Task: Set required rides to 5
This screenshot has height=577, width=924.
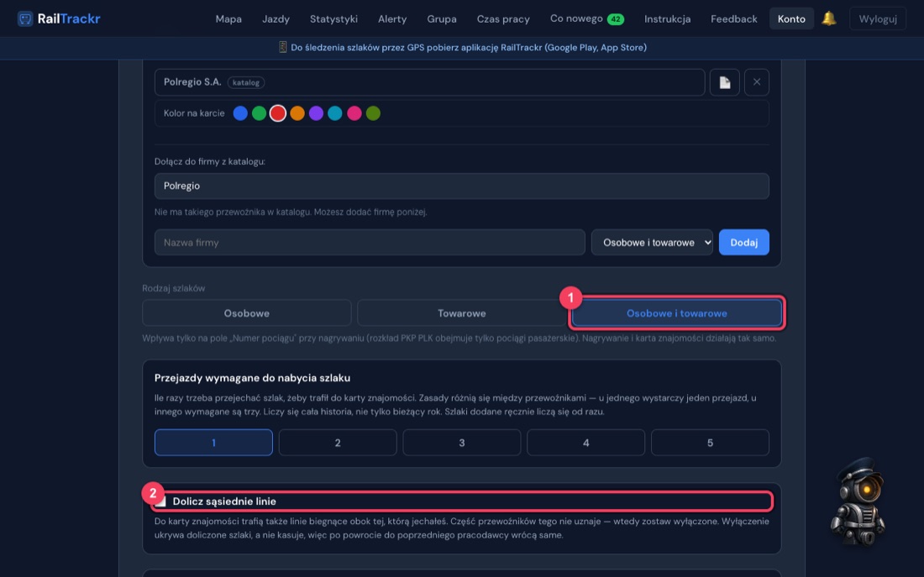Action: (x=710, y=443)
